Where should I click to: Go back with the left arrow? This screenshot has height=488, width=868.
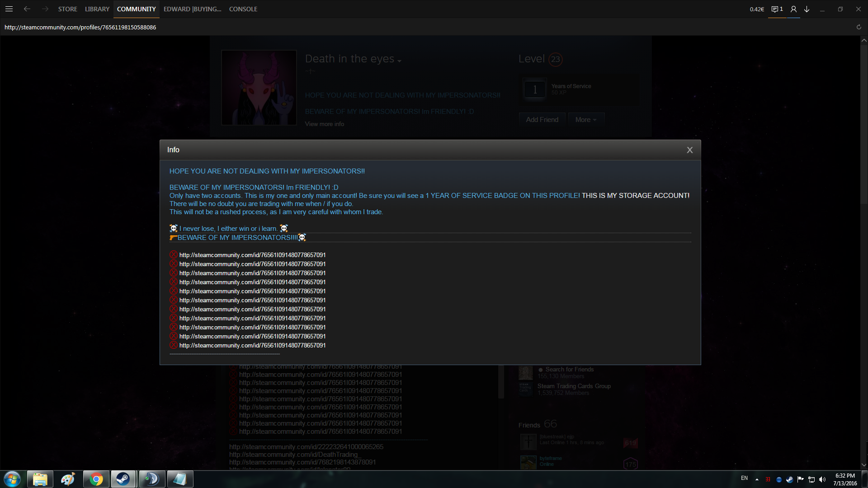tap(27, 9)
